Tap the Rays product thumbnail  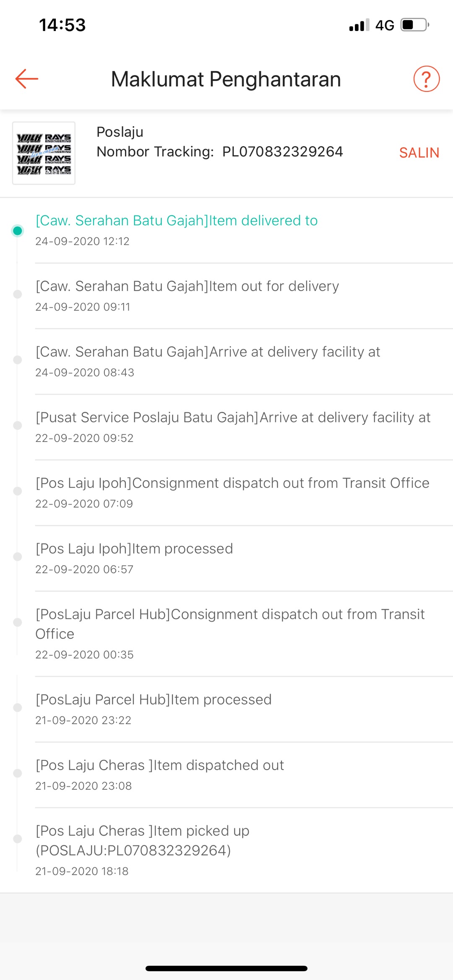(x=44, y=153)
